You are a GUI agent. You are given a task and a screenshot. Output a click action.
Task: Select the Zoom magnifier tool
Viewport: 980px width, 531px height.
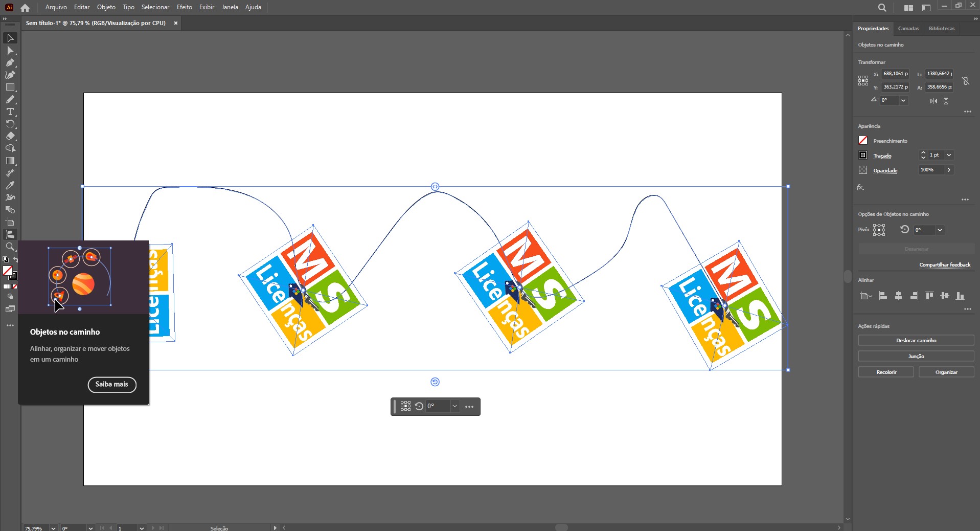click(10, 247)
